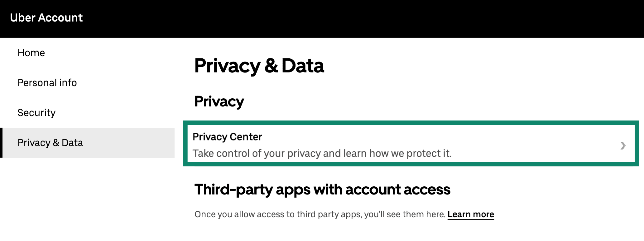Click the Privacy & Data page heading
The image size is (644, 241).
point(260,66)
